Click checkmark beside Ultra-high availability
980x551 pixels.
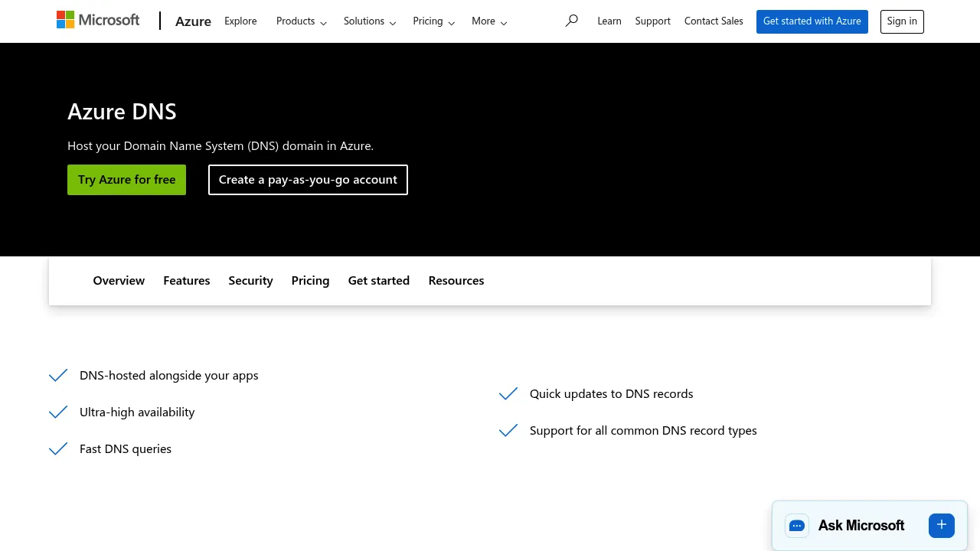[x=58, y=412]
